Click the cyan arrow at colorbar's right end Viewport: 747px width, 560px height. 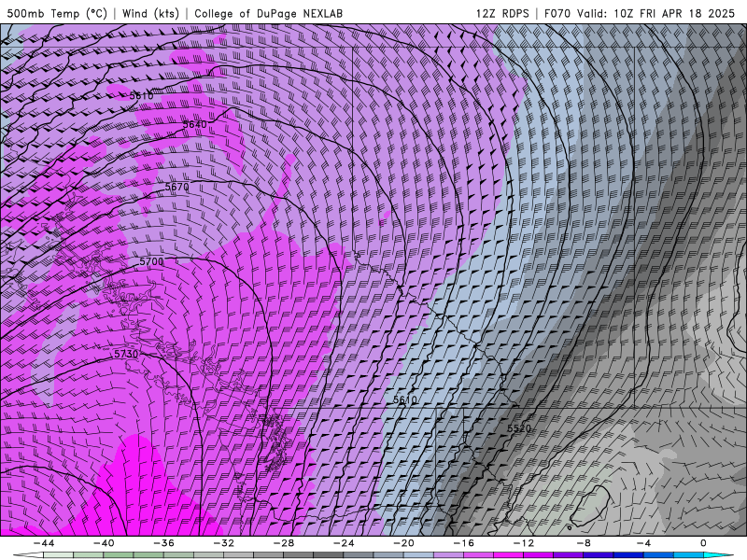[x=719, y=555]
